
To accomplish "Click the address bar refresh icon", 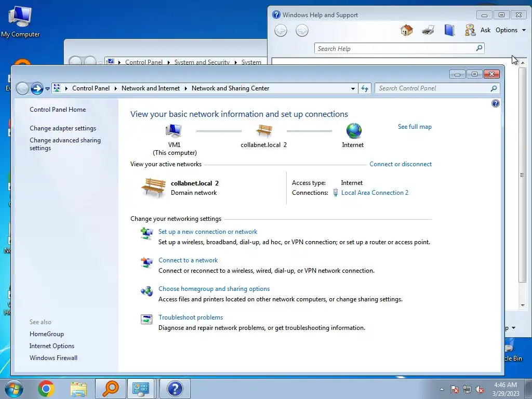I will (x=365, y=88).
